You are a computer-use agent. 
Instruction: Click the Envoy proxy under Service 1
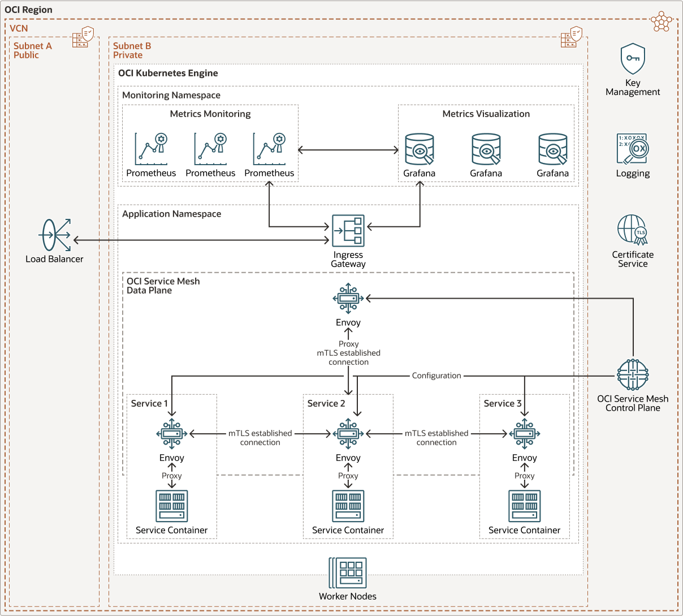[171, 433]
